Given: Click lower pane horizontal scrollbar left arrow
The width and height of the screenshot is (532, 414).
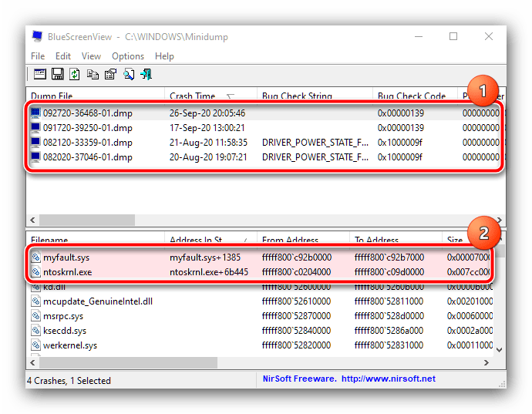Looking at the screenshot, I should coord(32,363).
